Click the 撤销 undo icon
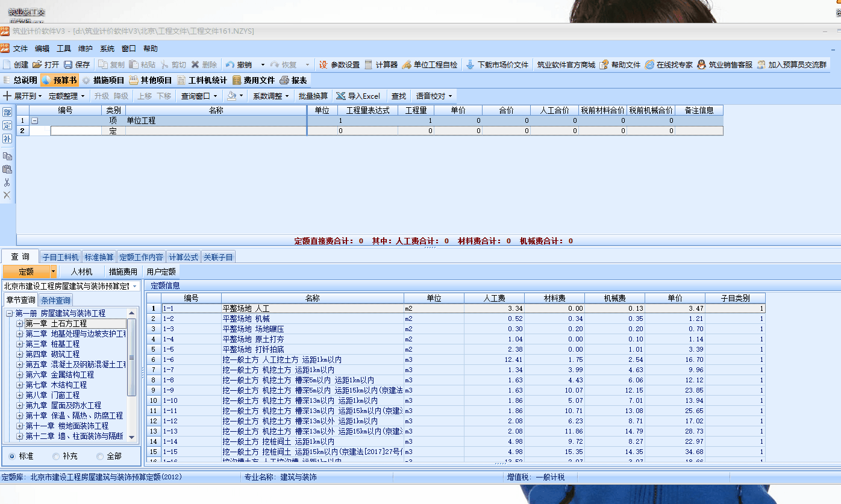841x504 pixels. click(230, 64)
